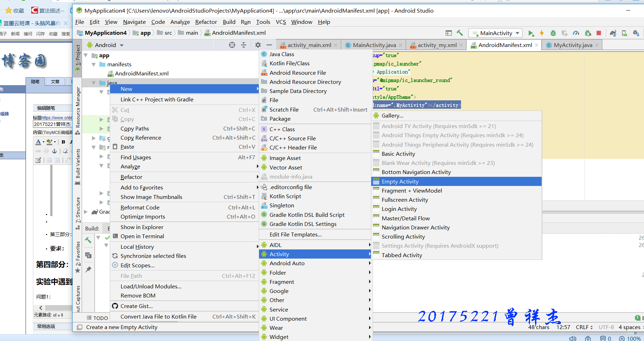Image resolution: width=644 pixels, height=341 pixels.
Task: Click New in the context menu
Action: [x=184, y=89]
